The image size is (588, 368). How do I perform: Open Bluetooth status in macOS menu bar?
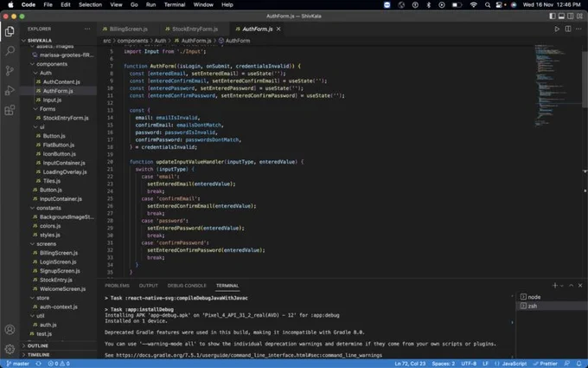click(x=429, y=5)
